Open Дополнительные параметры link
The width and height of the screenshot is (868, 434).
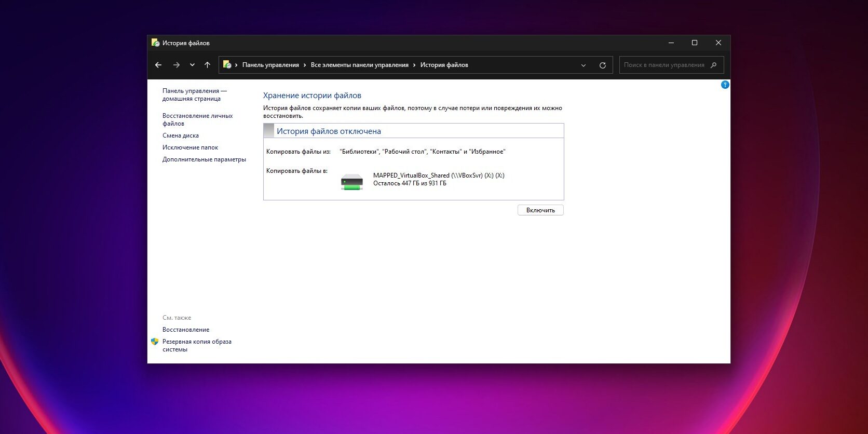click(x=204, y=159)
